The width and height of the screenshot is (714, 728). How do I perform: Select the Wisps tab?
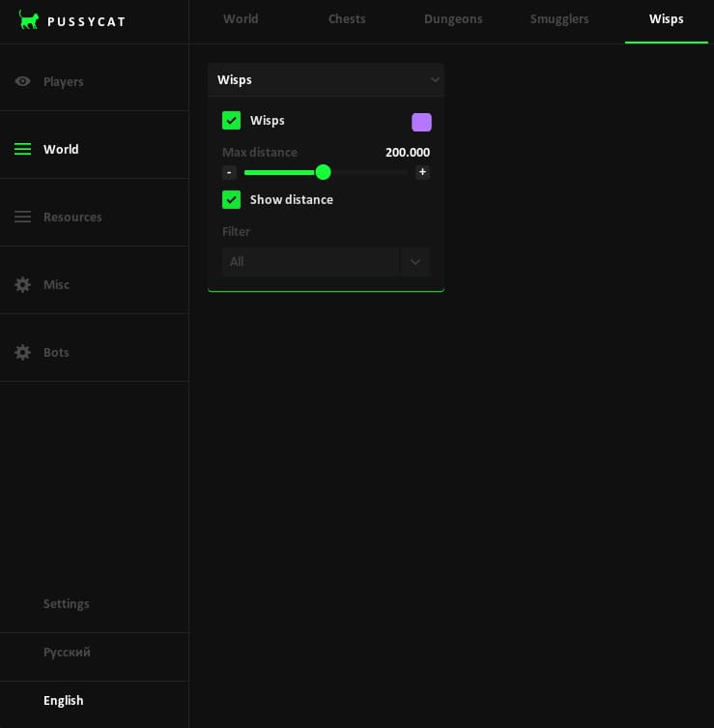pyautogui.click(x=667, y=19)
